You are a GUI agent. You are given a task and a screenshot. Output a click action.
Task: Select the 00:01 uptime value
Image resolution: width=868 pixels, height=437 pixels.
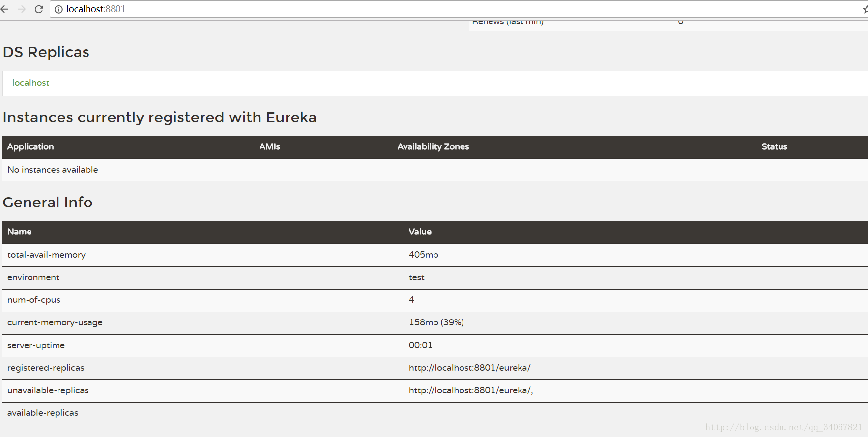[421, 345]
